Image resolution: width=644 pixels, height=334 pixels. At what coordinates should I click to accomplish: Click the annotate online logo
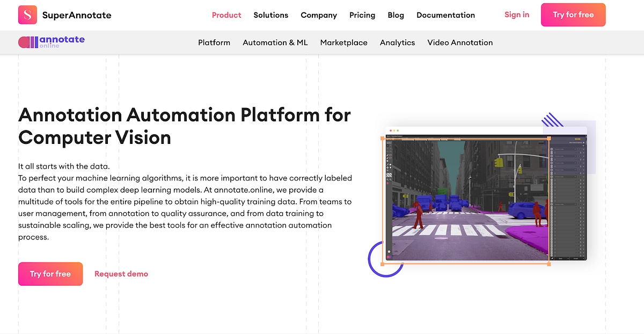(x=52, y=42)
